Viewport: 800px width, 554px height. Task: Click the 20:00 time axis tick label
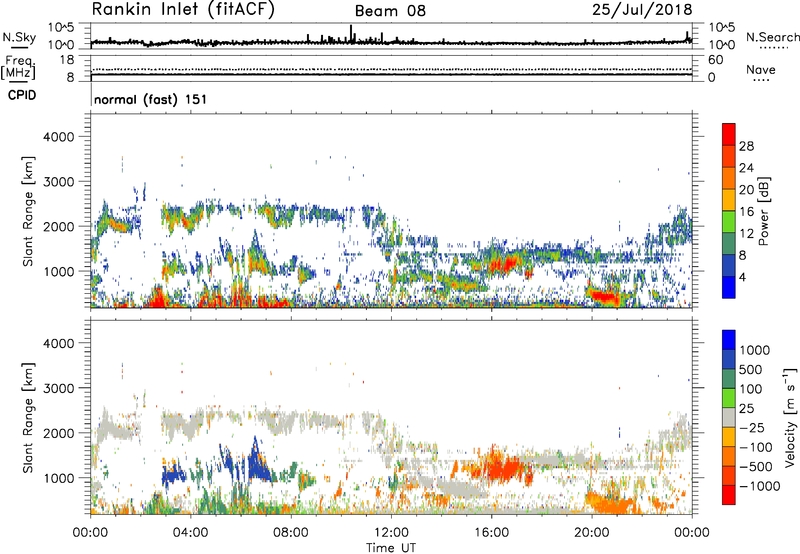pyautogui.click(x=591, y=533)
